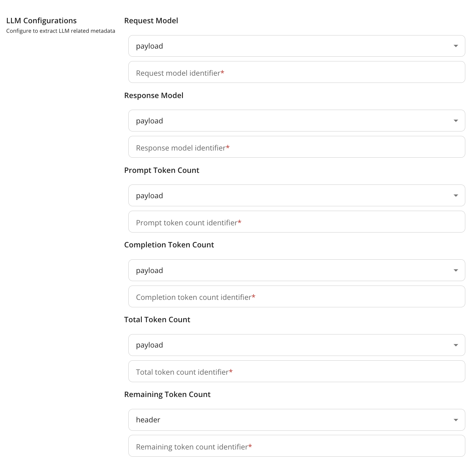
Task: Click the Total token count identifier field
Action: tap(296, 372)
